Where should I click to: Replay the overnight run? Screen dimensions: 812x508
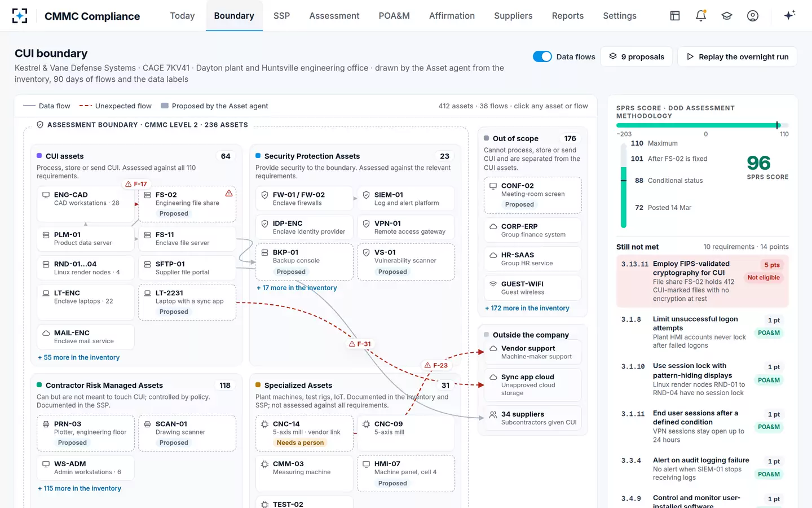(737, 56)
